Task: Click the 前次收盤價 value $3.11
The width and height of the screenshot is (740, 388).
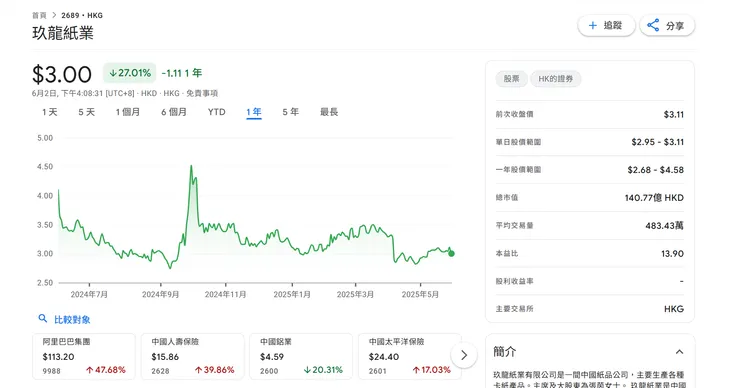Action: coord(673,114)
